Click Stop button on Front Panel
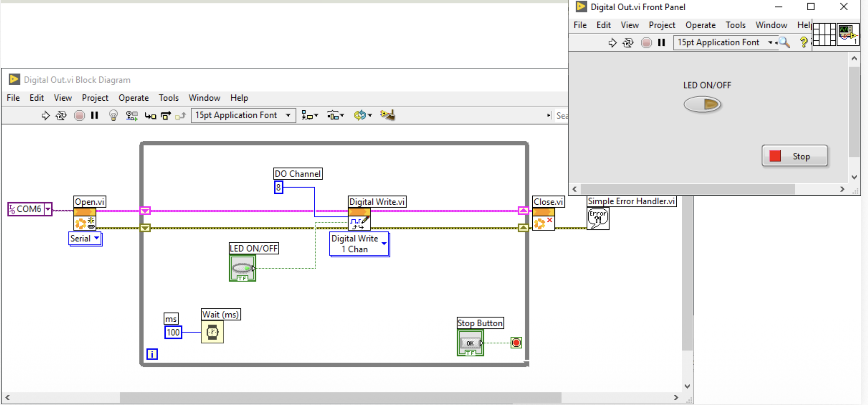The width and height of the screenshot is (868, 405). [794, 156]
